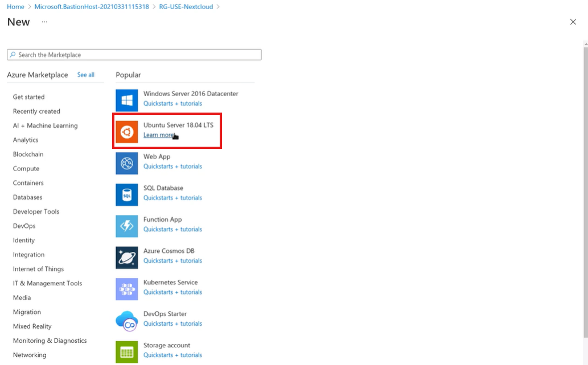The width and height of the screenshot is (588, 365).
Task: Pick the Migration category
Action: click(x=27, y=312)
